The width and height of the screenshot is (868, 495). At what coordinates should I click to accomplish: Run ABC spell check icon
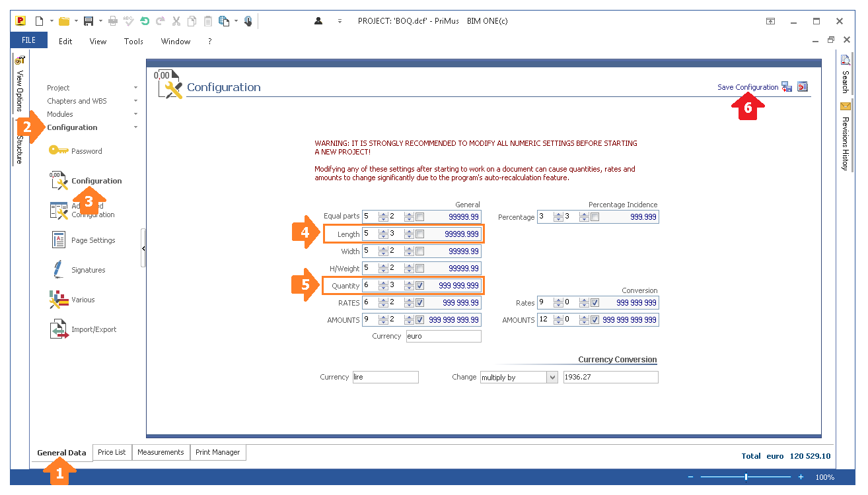[x=128, y=21]
